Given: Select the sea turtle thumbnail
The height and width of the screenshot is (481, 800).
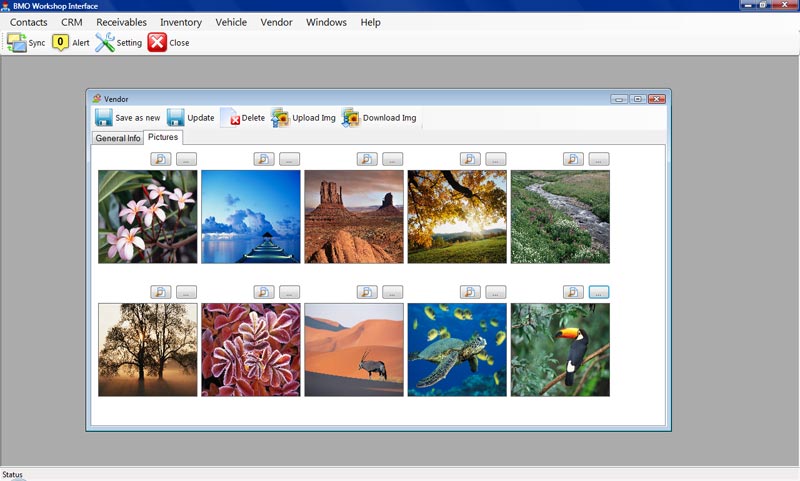Looking at the screenshot, I should pyautogui.click(x=457, y=350).
